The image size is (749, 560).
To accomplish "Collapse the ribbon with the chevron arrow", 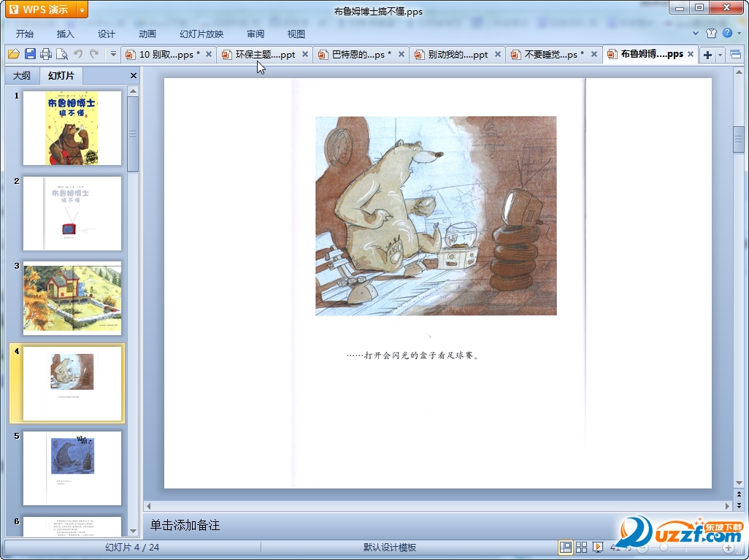I will [696, 33].
